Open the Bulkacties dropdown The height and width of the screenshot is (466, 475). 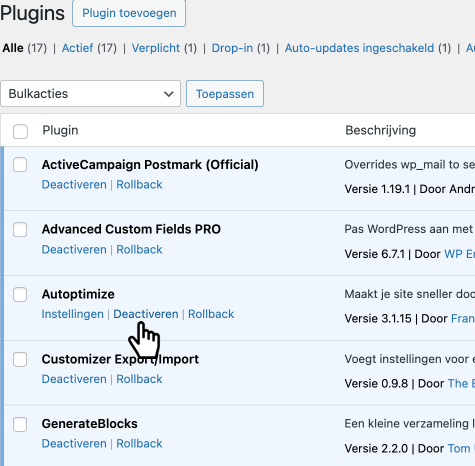90,94
